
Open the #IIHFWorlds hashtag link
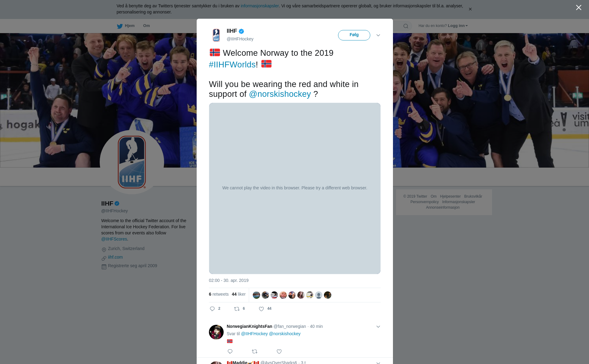[x=232, y=65]
